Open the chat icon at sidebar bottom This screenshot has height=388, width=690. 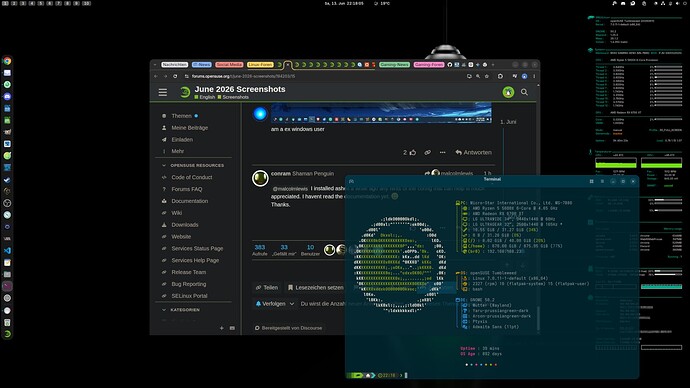[x=232, y=328]
